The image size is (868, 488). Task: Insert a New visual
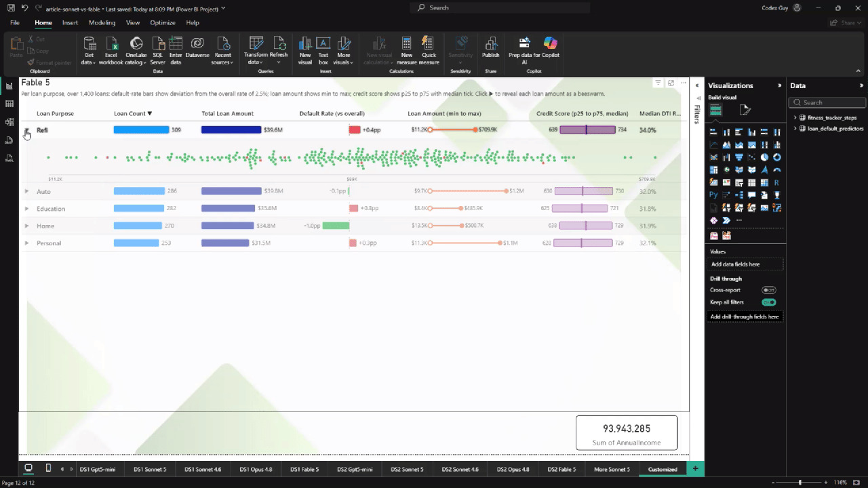(305, 49)
